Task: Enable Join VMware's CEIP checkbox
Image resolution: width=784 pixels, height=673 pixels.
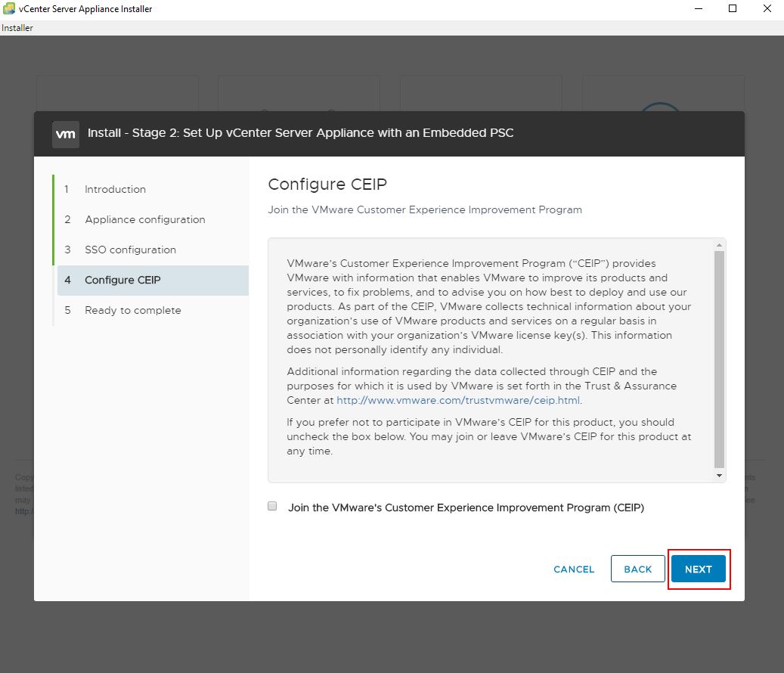Action: click(272, 506)
